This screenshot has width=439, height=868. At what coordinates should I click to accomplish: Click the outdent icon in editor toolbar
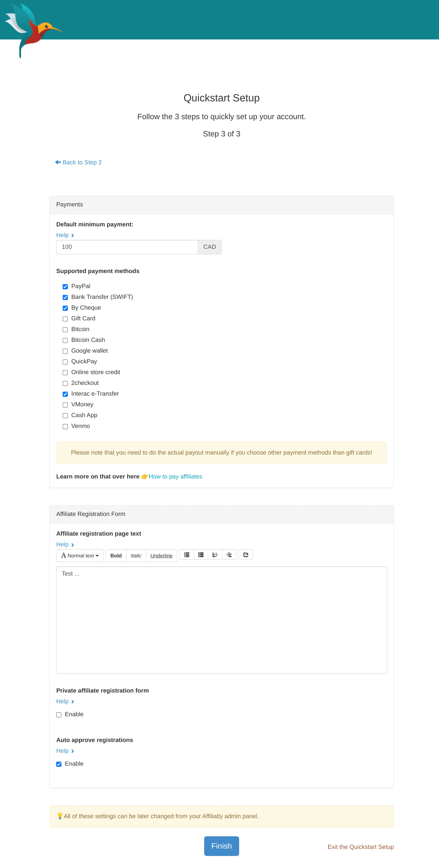[x=215, y=555]
